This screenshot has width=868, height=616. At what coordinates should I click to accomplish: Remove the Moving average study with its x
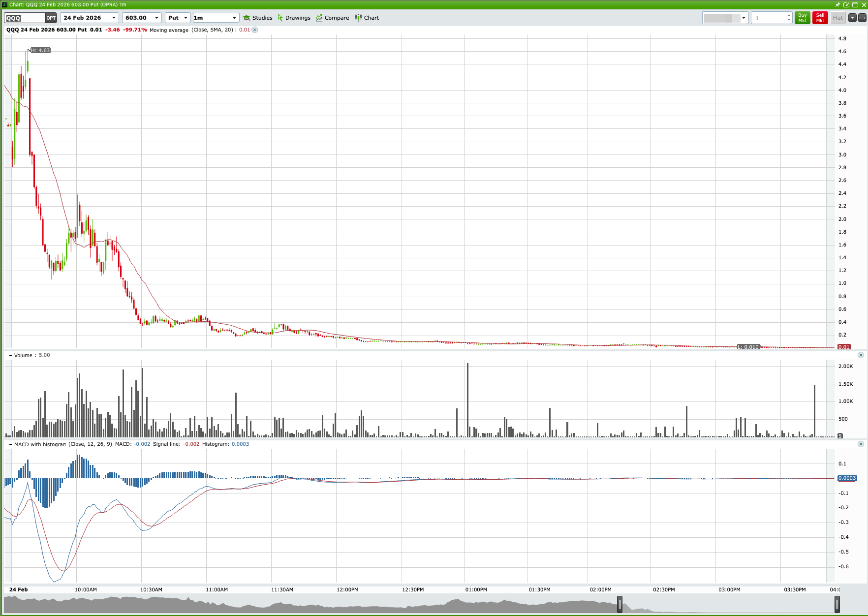coord(254,30)
